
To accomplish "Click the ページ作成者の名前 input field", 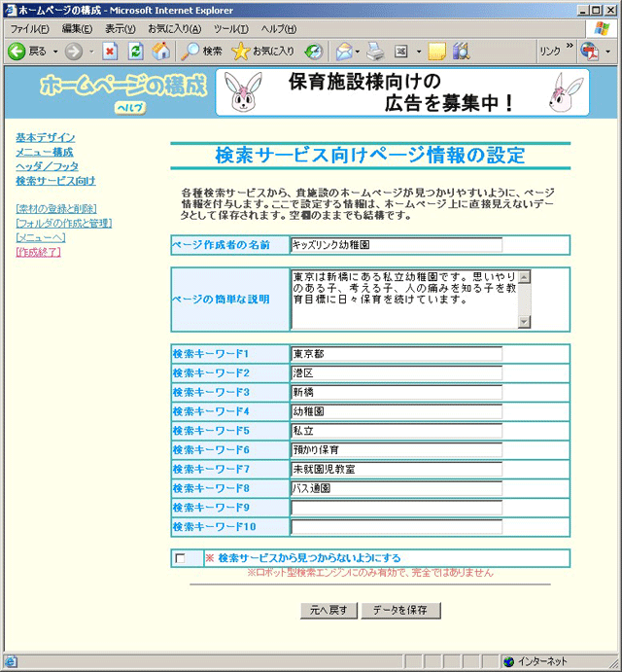I will pyautogui.click(x=397, y=245).
